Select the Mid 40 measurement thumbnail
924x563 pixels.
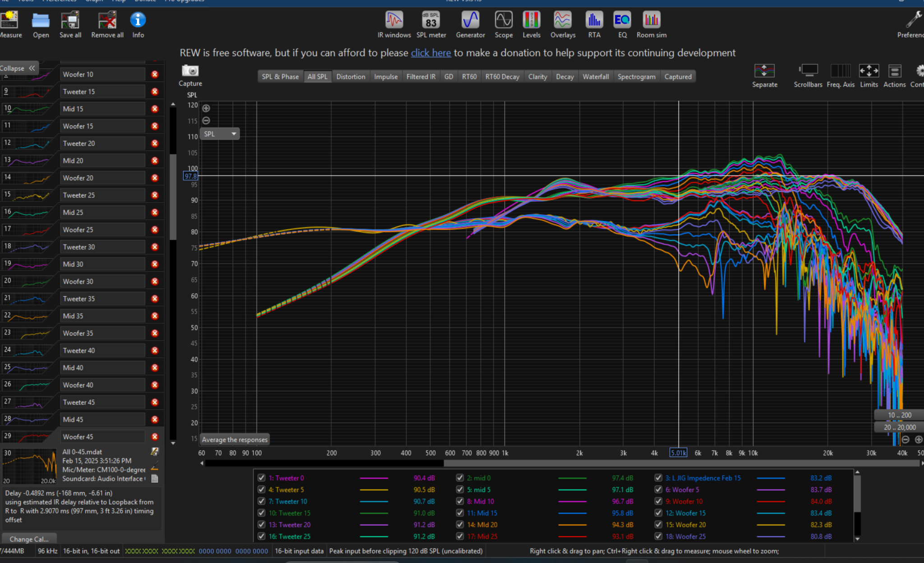pyautogui.click(x=26, y=368)
